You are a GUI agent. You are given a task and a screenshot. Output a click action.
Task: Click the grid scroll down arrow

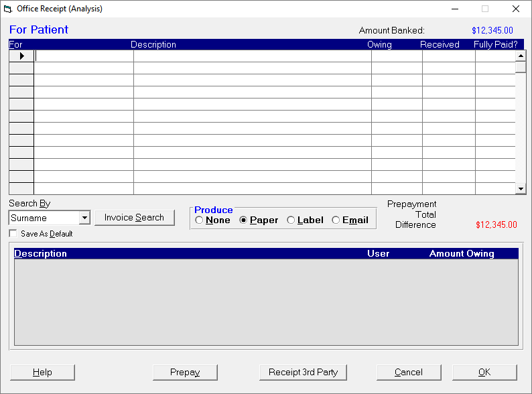pos(521,189)
